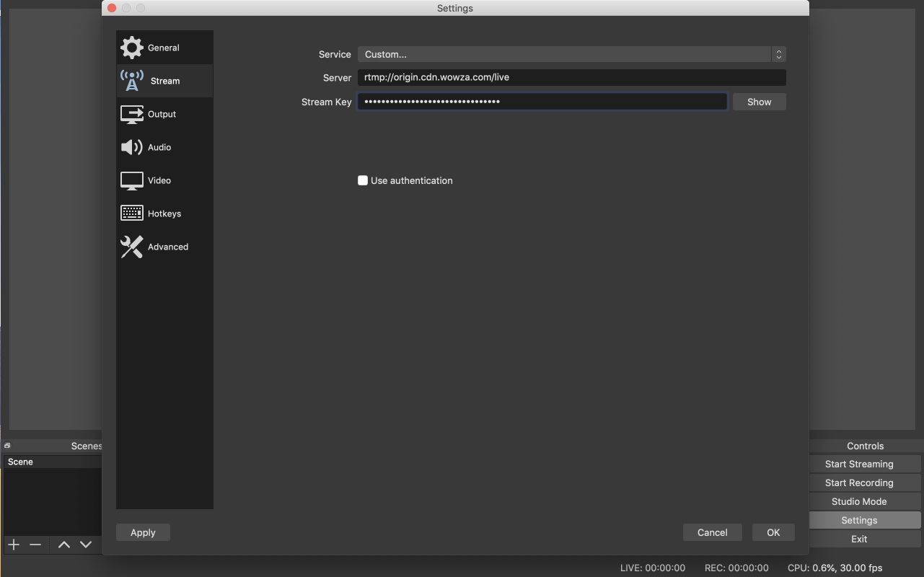Click the Advanced tools icon

(x=131, y=247)
